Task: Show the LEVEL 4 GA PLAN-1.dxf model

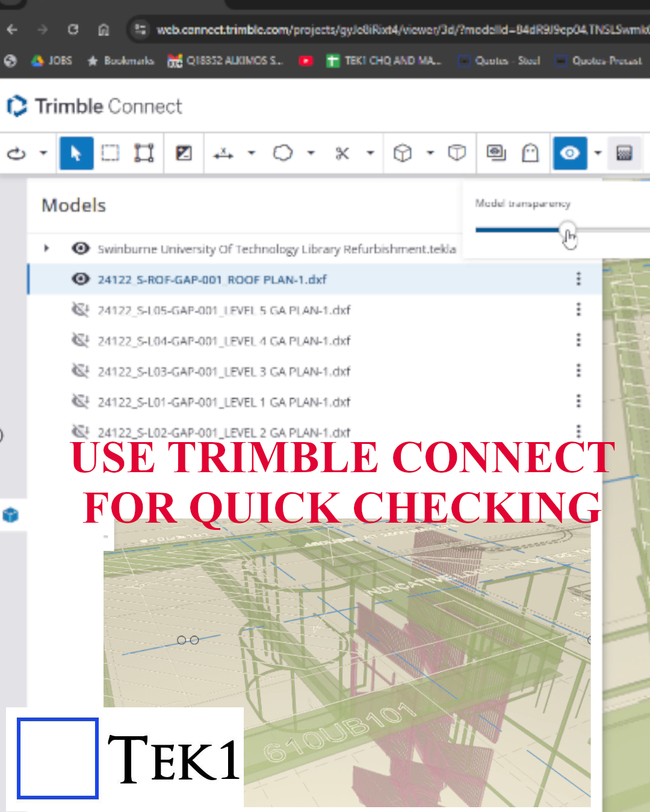Action: coord(81,340)
